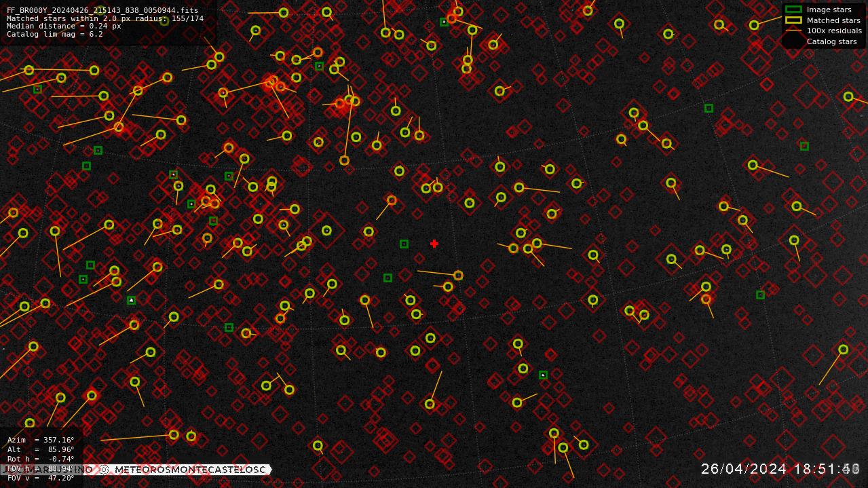Click the orange 100x residuals legend line

[793, 31]
